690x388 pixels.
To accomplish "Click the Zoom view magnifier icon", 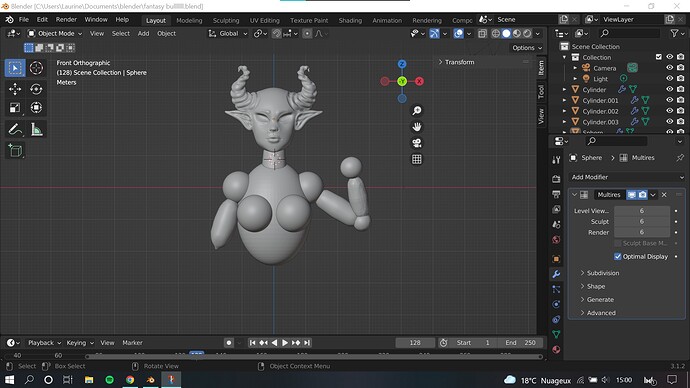I will click(417, 110).
